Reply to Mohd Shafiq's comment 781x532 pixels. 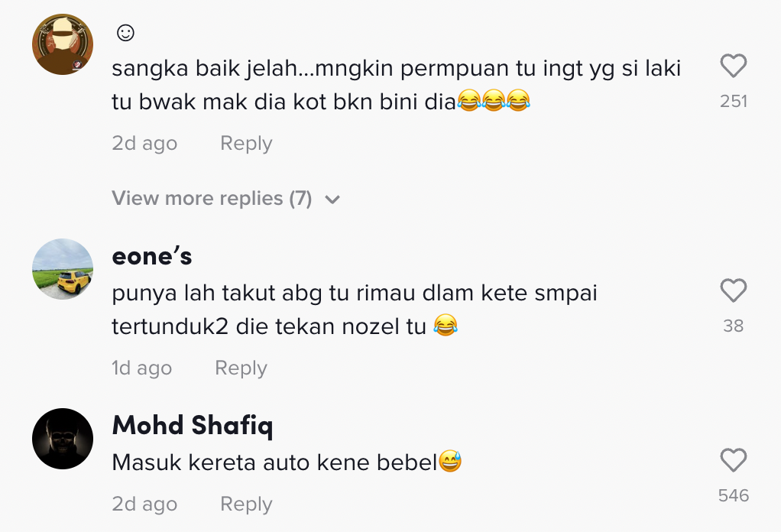click(246, 504)
